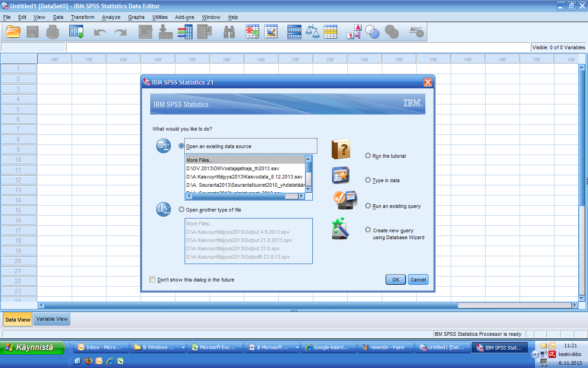Close the IBM SPSS Statistics 21 dialog

428,82
